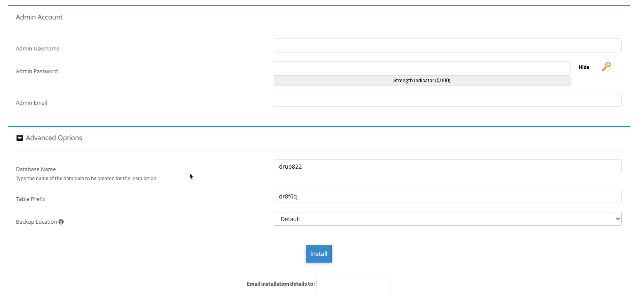Click the Backup Location label
The image size is (644, 301).
(x=36, y=222)
